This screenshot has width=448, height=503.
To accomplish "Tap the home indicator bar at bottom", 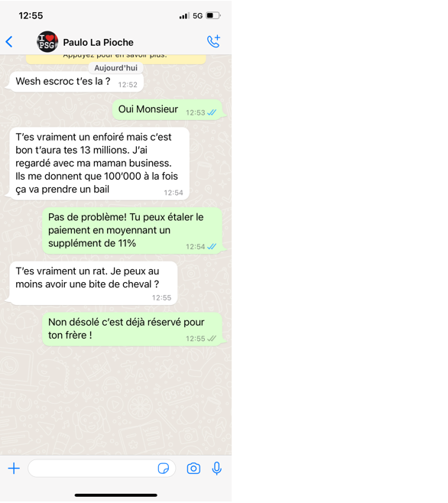I will 116,495.
